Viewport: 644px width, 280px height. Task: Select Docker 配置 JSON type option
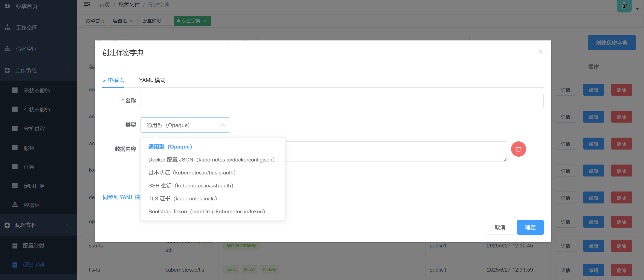click(x=211, y=160)
